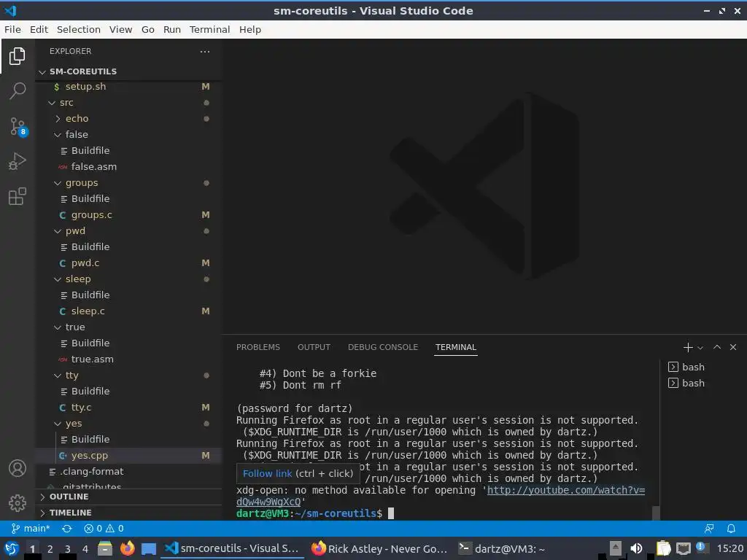Open the Selection menu
Screen dimensions: 747x560
(x=79, y=29)
